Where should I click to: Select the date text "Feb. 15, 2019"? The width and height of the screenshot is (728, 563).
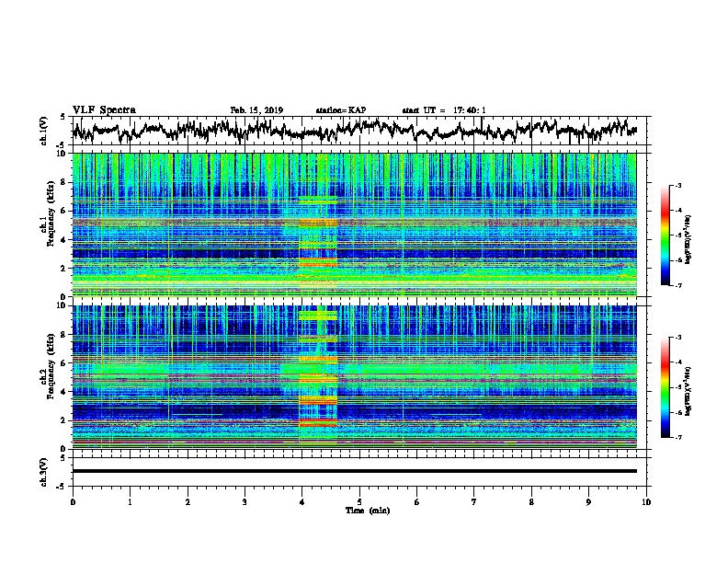click(x=256, y=110)
